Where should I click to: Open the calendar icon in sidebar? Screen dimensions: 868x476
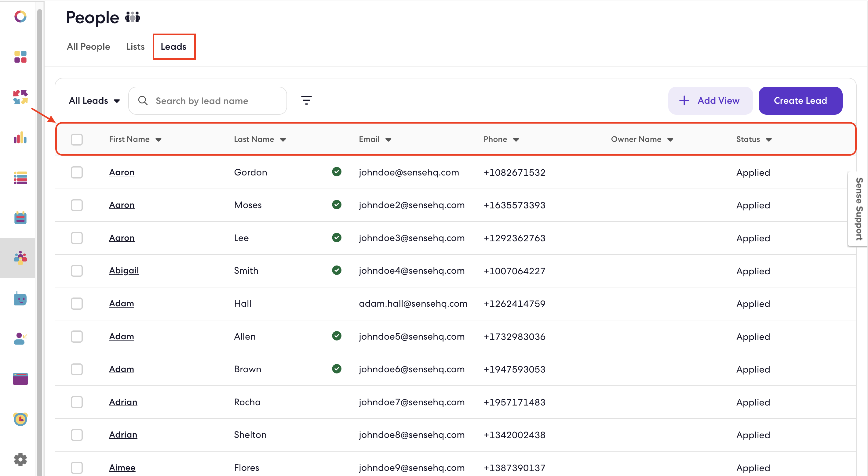(20, 218)
